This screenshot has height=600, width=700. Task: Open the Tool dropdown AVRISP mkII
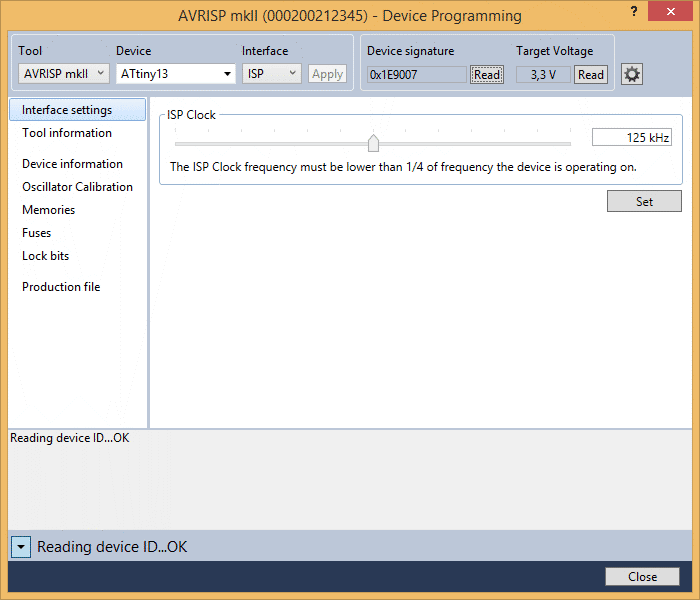(63, 74)
